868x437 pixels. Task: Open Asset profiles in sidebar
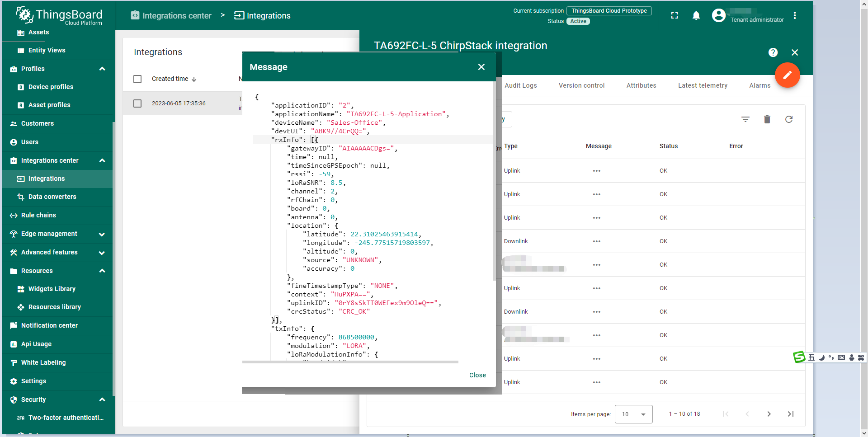click(x=57, y=105)
